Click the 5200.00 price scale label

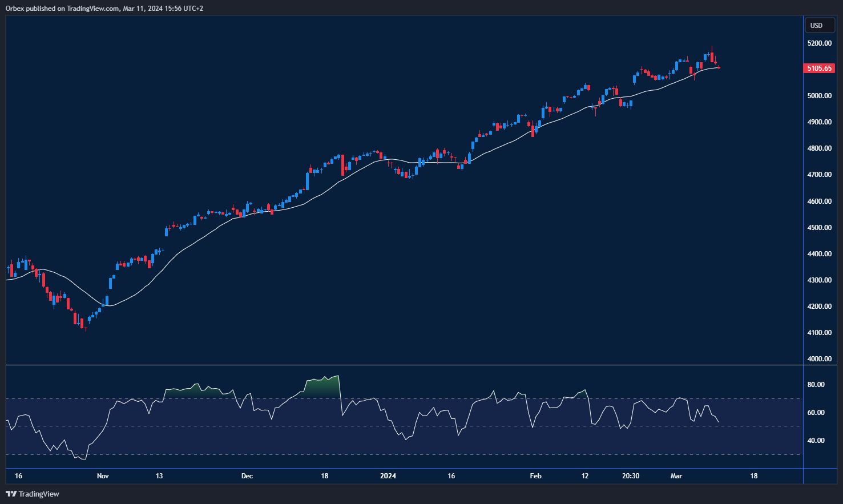819,43
